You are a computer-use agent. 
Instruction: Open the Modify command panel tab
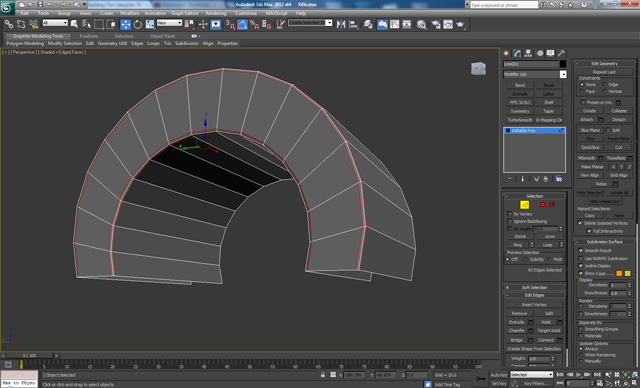point(517,53)
